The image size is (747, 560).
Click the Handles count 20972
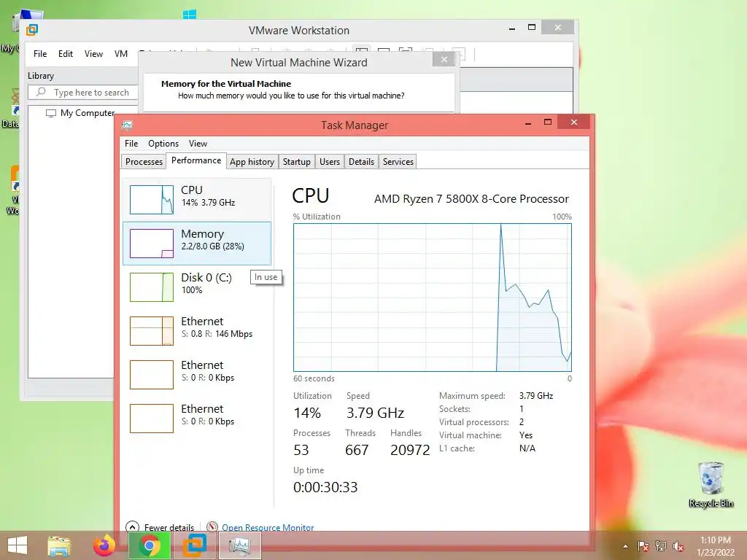(x=410, y=450)
